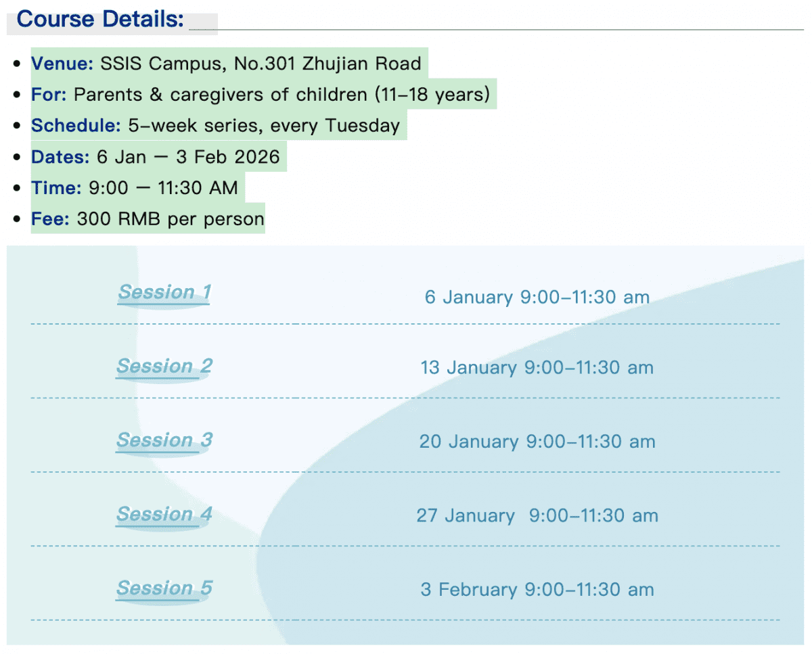Select the Session 4 link

point(164,515)
